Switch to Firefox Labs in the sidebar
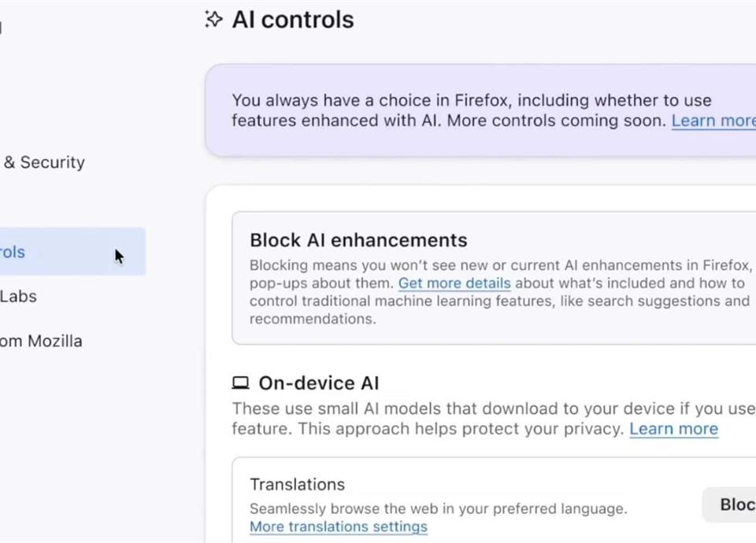756x543 pixels. [x=19, y=297]
